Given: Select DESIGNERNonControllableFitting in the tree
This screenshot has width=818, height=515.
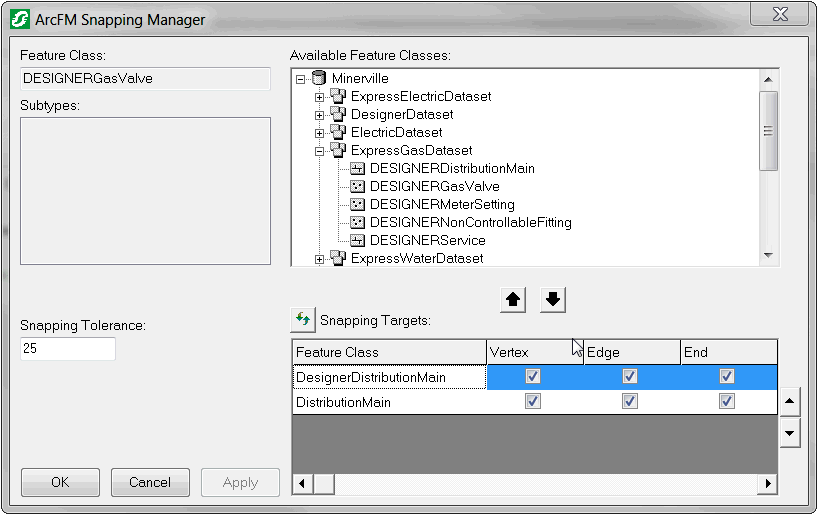Looking at the screenshot, I should (471, 223).
